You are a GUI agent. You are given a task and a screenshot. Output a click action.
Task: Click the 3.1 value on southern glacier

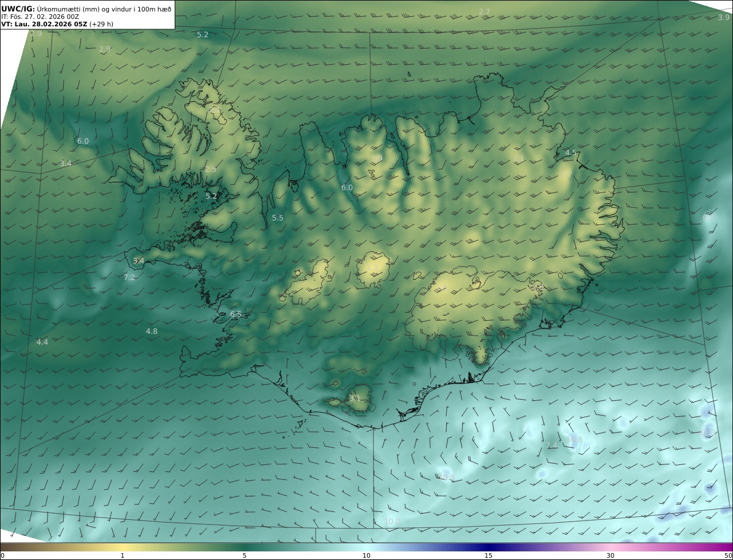point(354,399)
